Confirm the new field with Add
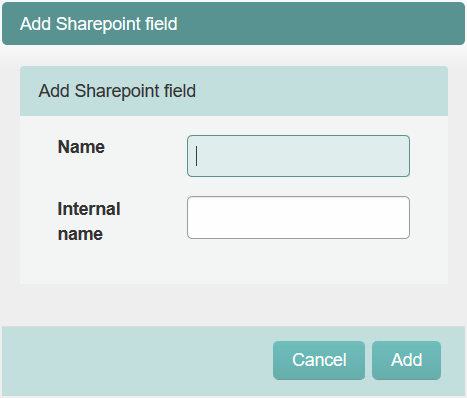Image resolution: width=467 pixels, height=398 pixels. coord(406,360)
